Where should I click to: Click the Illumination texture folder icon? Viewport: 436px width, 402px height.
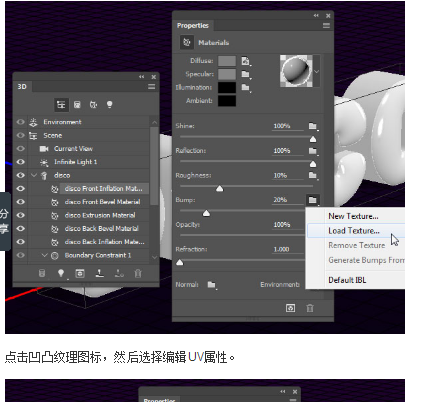tap(246, 88)
